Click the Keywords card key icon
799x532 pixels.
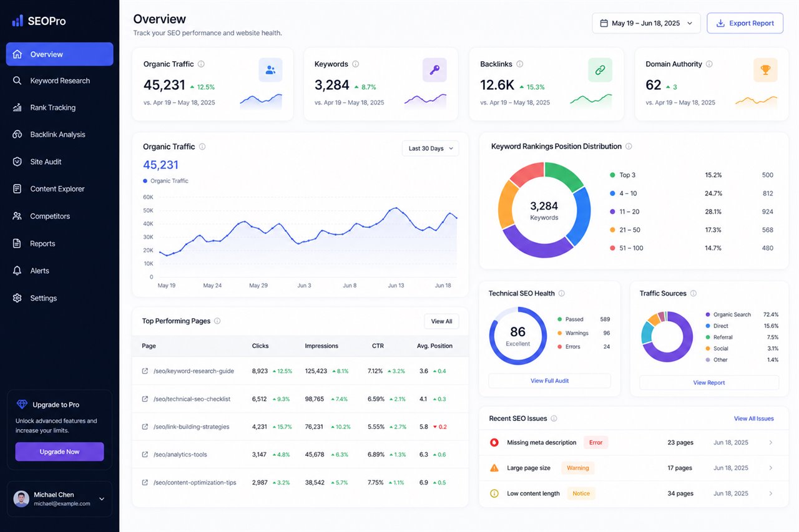[434, 70]
